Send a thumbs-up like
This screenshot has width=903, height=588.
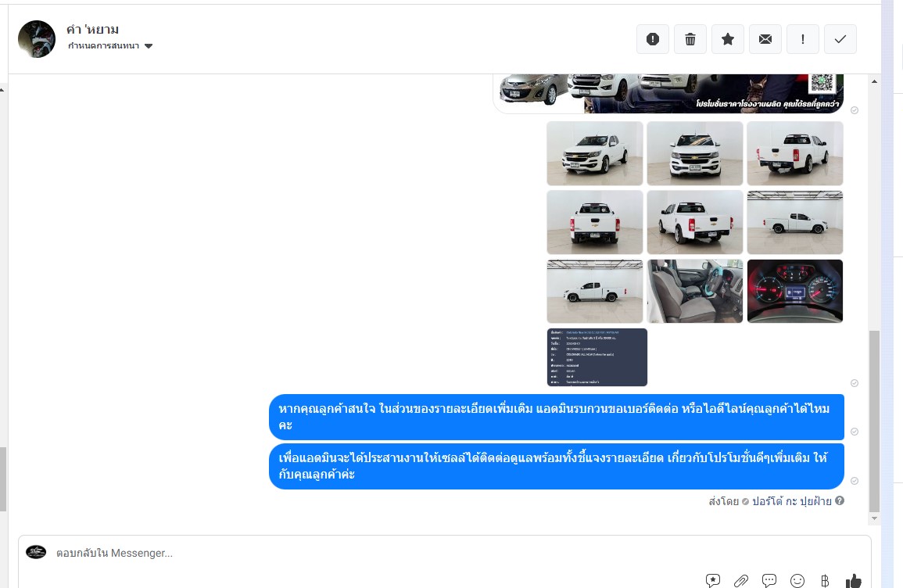[854, 580]
